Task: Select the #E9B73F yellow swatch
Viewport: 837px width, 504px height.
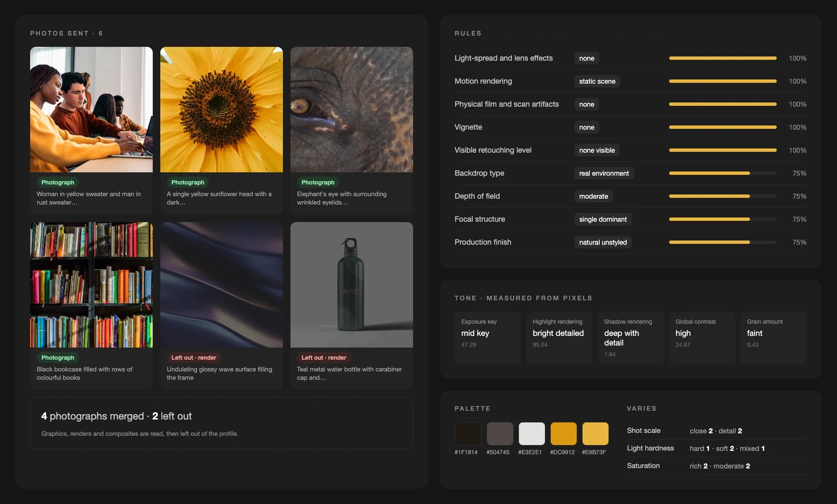Action: (x=595, y=433)
